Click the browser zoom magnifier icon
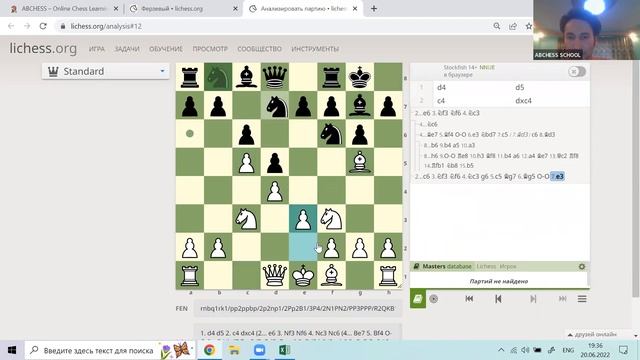The image size is (640, 360). (497, 26)
